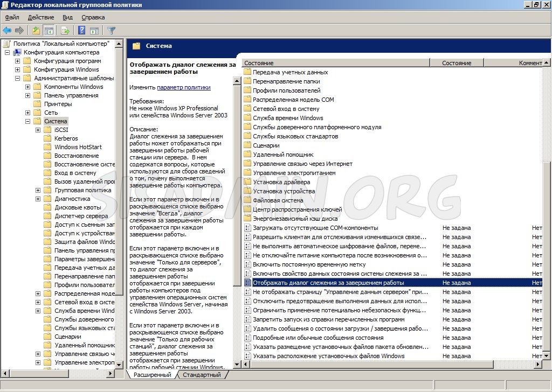Open the Справка menu

pos(93,17)
